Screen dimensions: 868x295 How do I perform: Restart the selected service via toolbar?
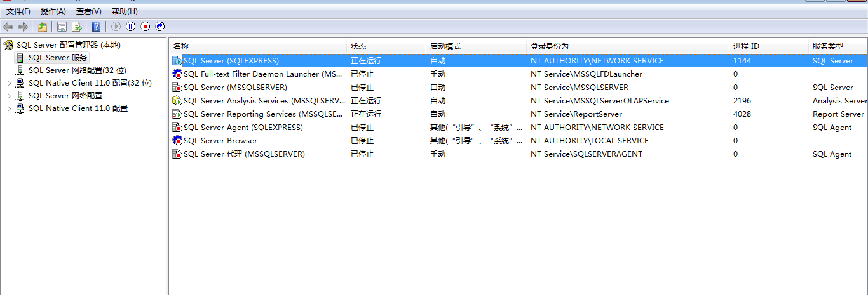pyautogui.click(x=160, y=27)
